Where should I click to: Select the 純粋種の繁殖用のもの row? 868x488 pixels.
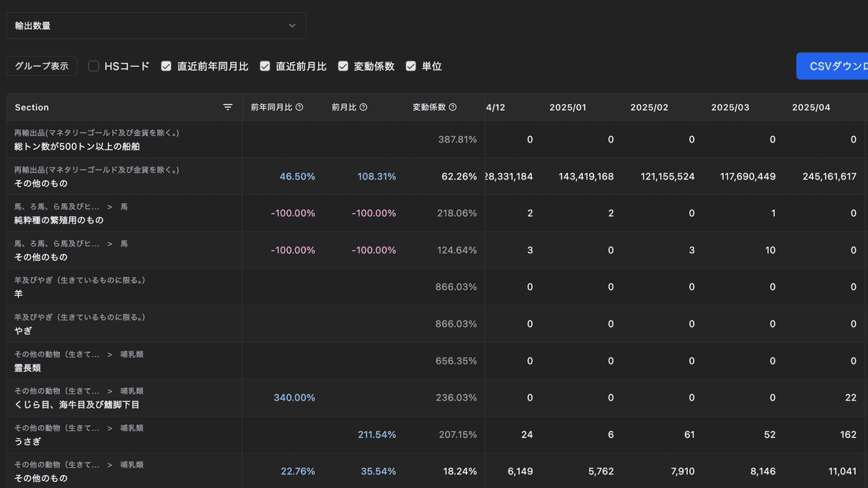pyautogui.click(x=59, y=220)
